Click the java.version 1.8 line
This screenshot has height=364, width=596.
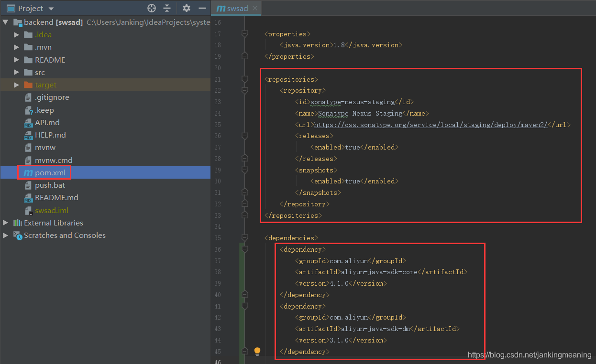click(341, 45)
